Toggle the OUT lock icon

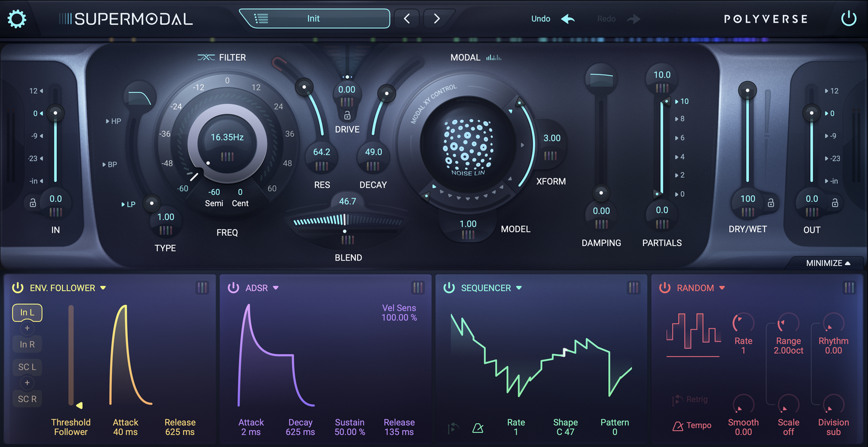pyautogui.click(x=834, y=203)
